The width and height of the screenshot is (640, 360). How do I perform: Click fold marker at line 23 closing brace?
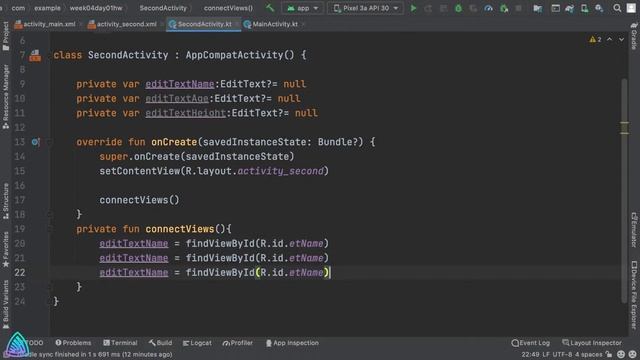point(49,287)
